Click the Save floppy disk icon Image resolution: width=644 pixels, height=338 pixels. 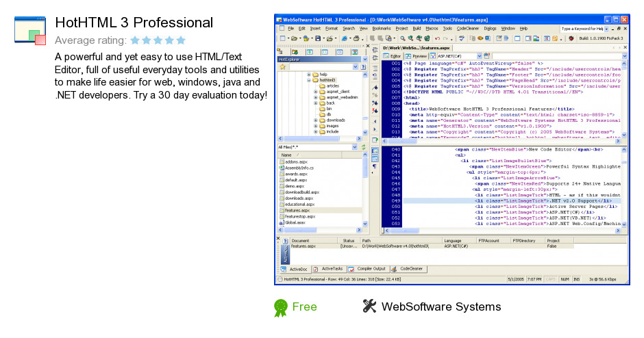pos(318,38)
